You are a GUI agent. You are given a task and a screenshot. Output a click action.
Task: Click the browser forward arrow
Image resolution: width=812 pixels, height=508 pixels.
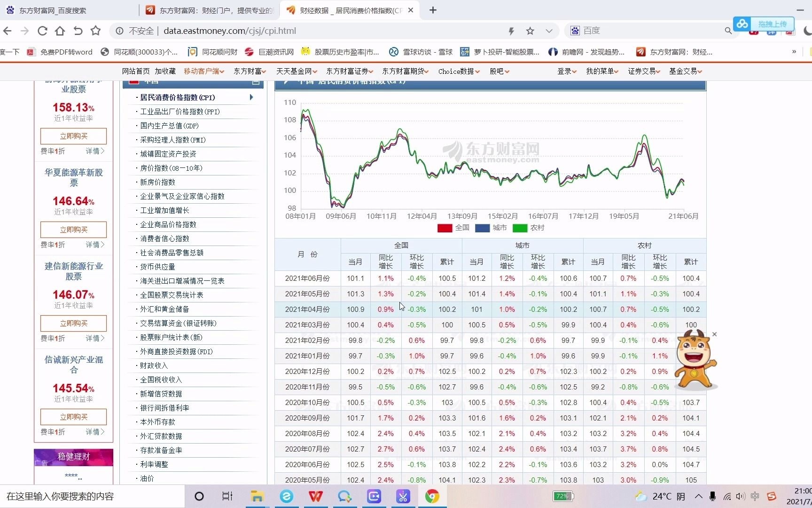[x=24, y=31]
